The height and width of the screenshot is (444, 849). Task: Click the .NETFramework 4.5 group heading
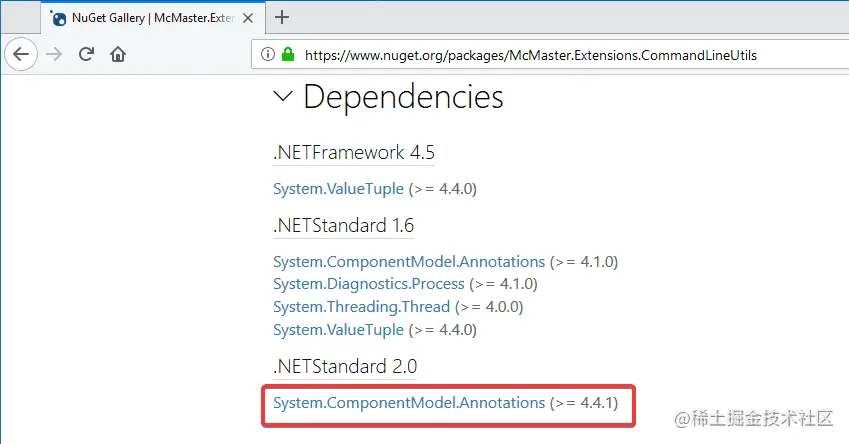[x=353, y=153]
